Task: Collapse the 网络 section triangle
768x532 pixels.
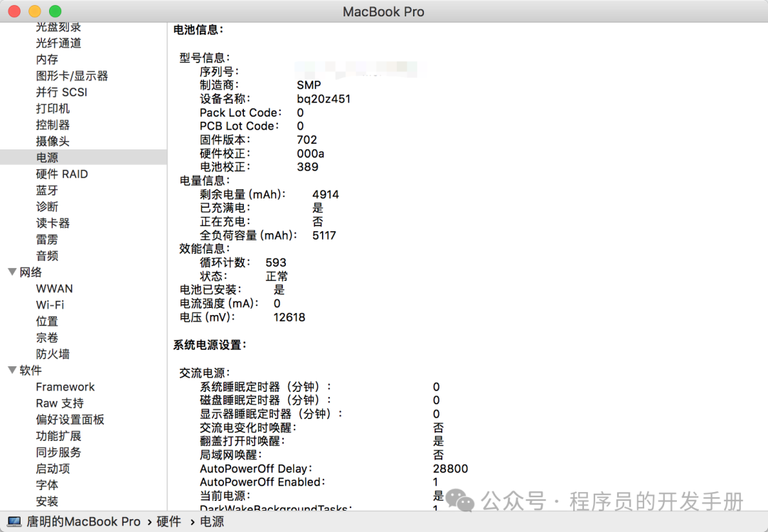Action: [12, 272]
